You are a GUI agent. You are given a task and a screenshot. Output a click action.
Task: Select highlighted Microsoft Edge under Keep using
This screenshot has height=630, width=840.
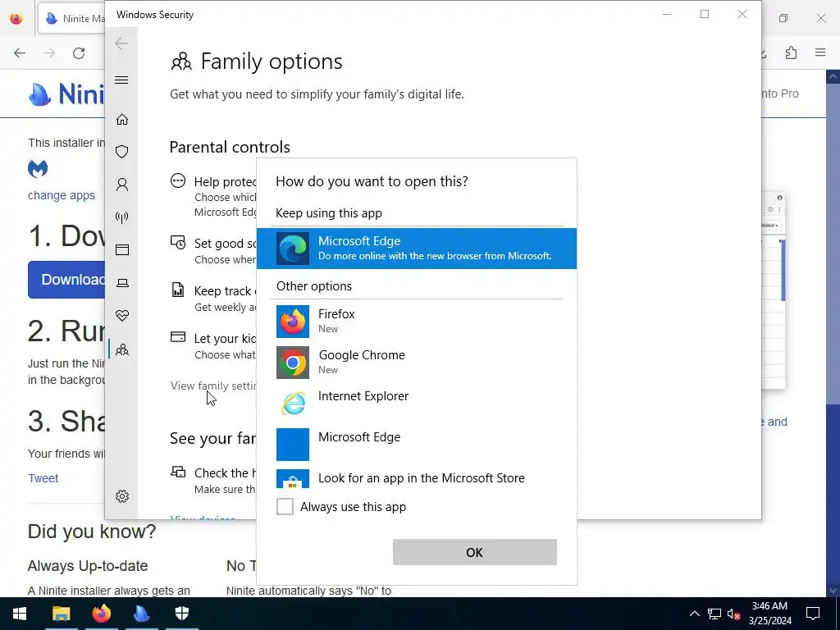tap(416, 249)
